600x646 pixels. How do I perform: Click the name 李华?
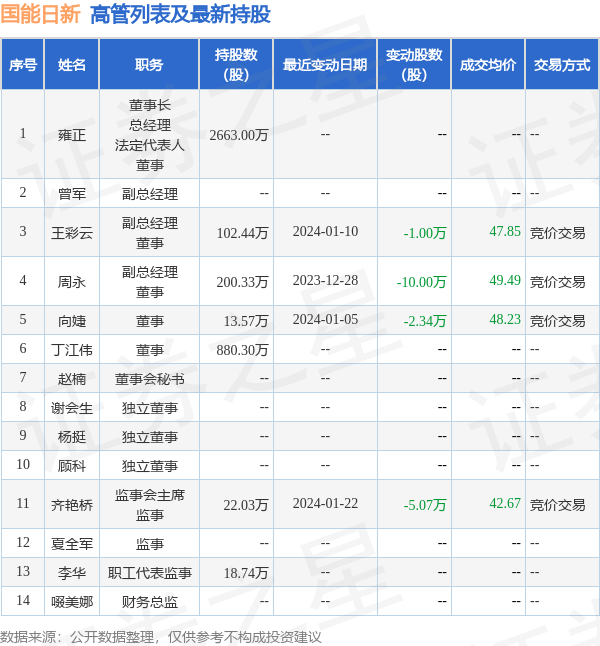tap(72, 573)
